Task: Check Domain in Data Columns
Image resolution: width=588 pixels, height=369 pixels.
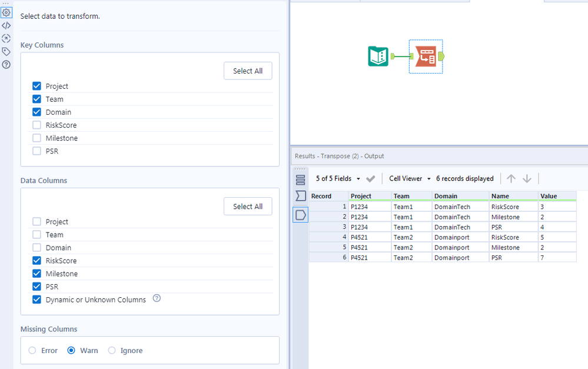Action: tap(36, 248)
